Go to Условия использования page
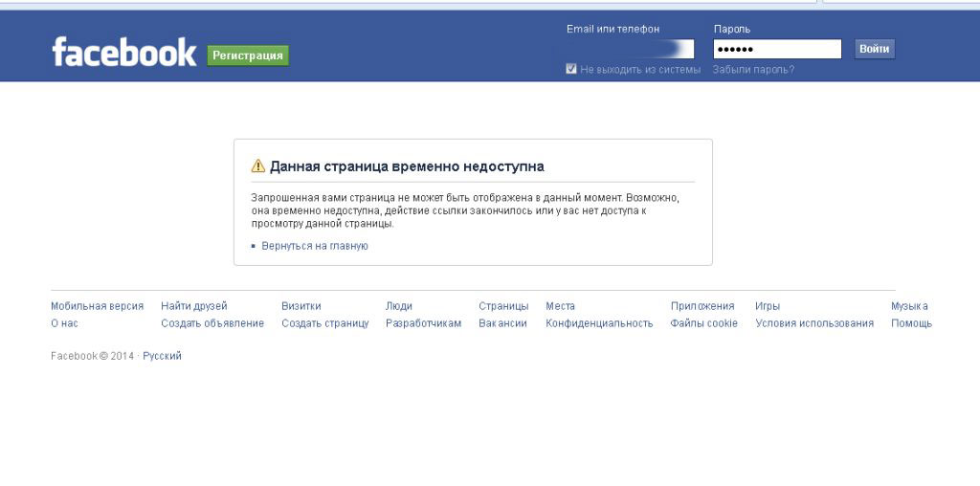 814,323
